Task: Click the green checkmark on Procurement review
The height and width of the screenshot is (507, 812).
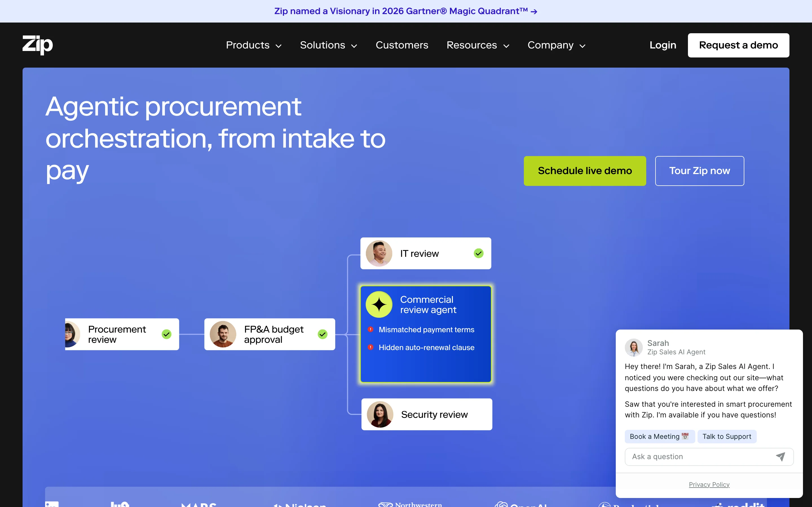Action: (166, 334)
